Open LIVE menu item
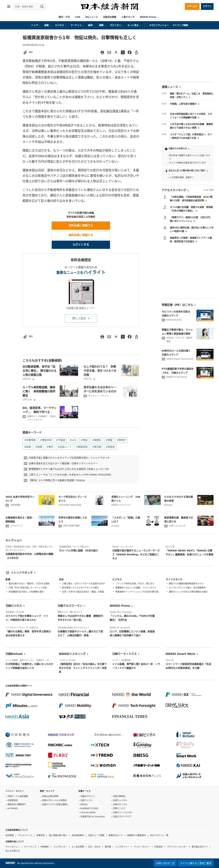The image size is (219, 868). [77, 17]
